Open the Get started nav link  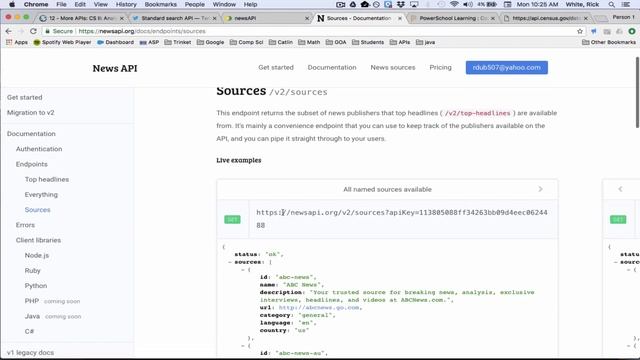(276, 67)
